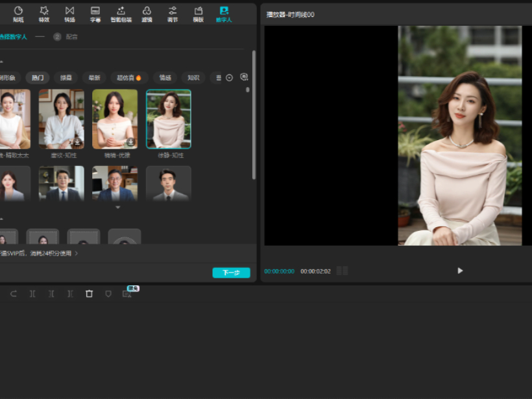The image size is (532, 399).
Task: Select the 热门 category filter
Action: coord(38,78)
